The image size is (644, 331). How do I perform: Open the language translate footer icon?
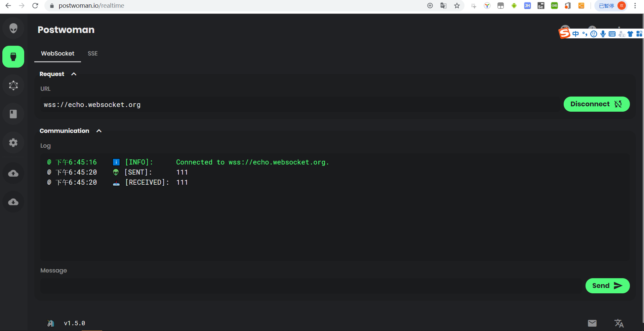pos(619,323)
